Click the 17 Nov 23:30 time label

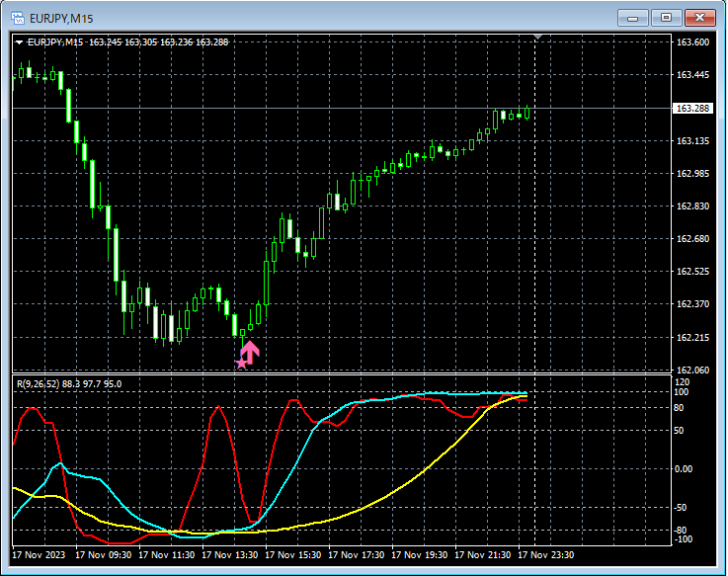click(546, 555)
